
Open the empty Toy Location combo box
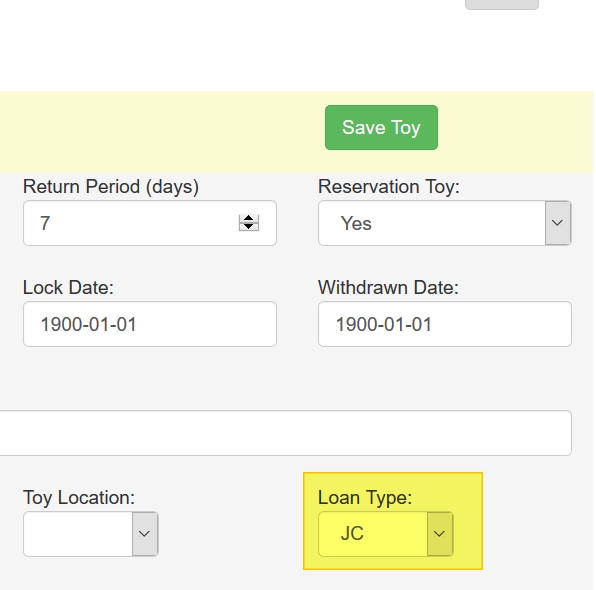[x=90, y=534]
